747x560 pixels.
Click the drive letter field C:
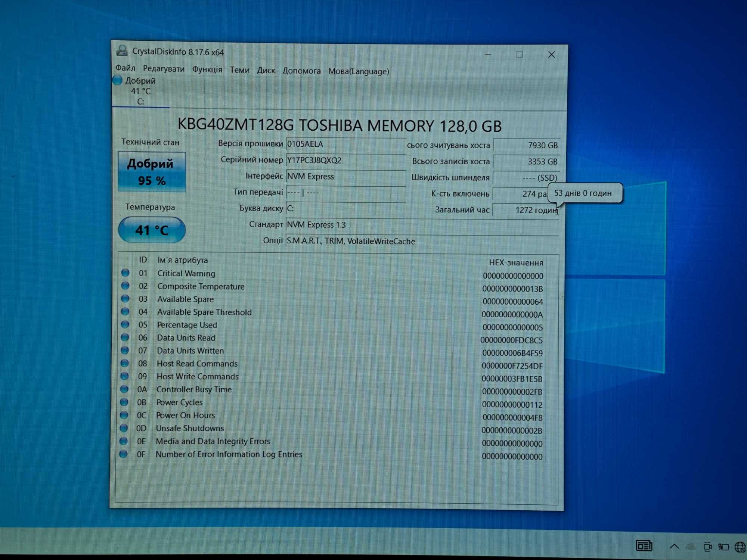click(x=346, y=209)
